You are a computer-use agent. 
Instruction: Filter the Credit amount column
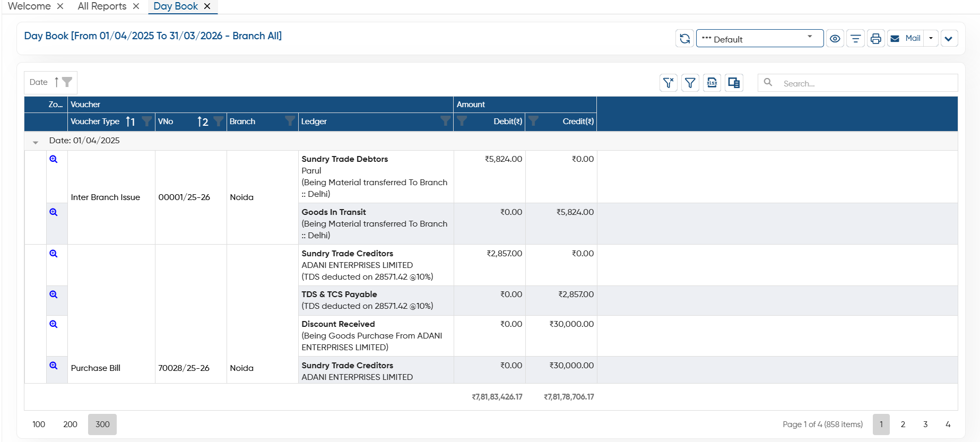pyautogui.click(x=534, y=122)
